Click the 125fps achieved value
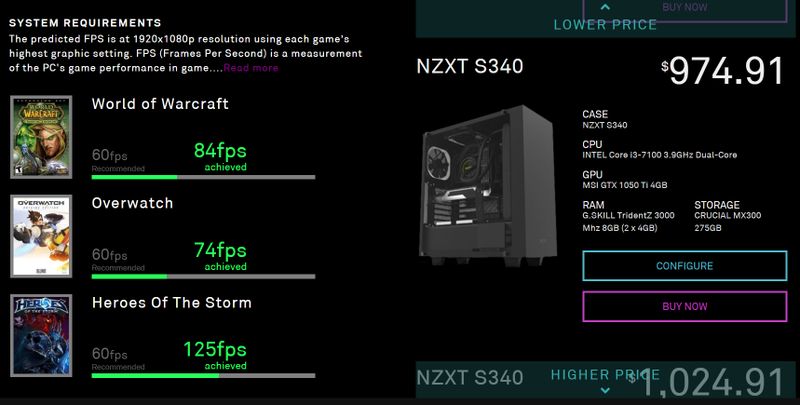 coord(215,355)
